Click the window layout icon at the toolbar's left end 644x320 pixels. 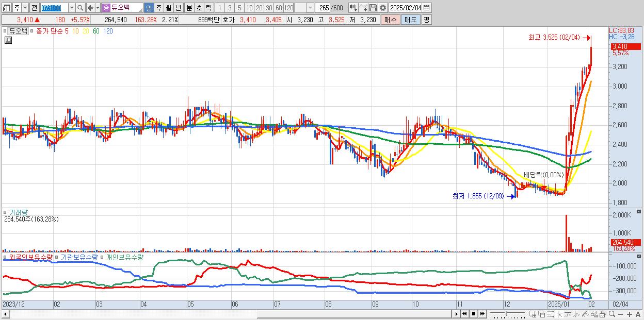pos(6,8)
